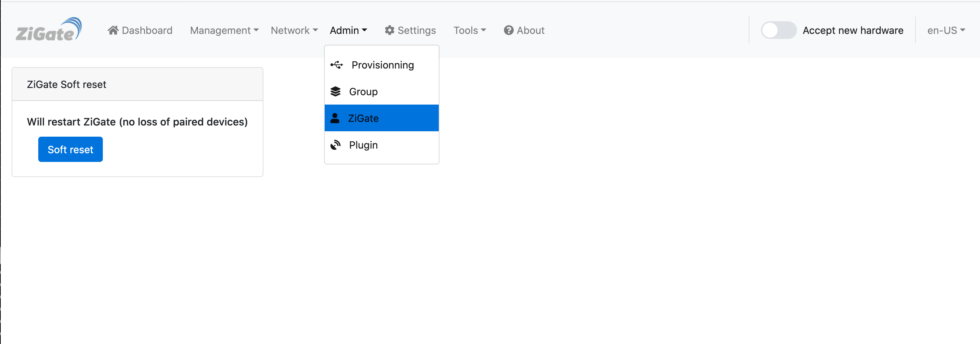Click the ZiGate logo
Viewport: 980px width, 344px height.
[49, 30]
